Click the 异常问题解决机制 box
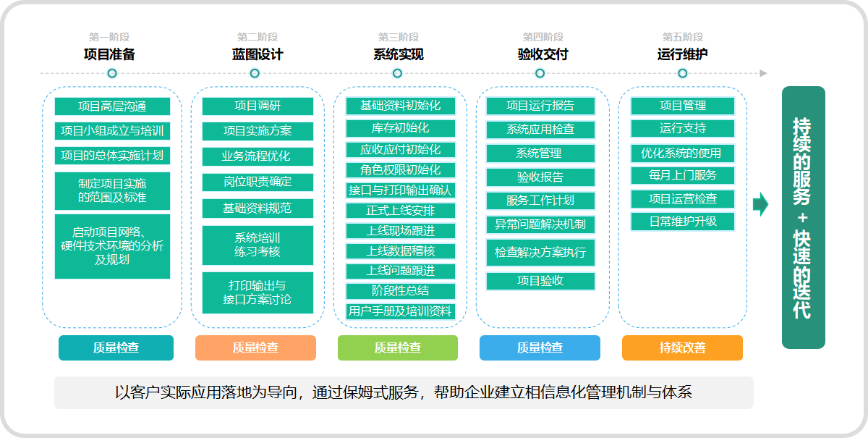 coord(540,224)
